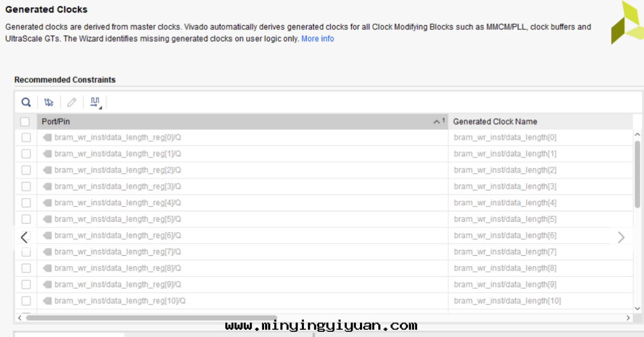Check the box for data_length_reg[1]/Q row
The height and width of the screenshot is (337, 644).
(x=26, y=154)
